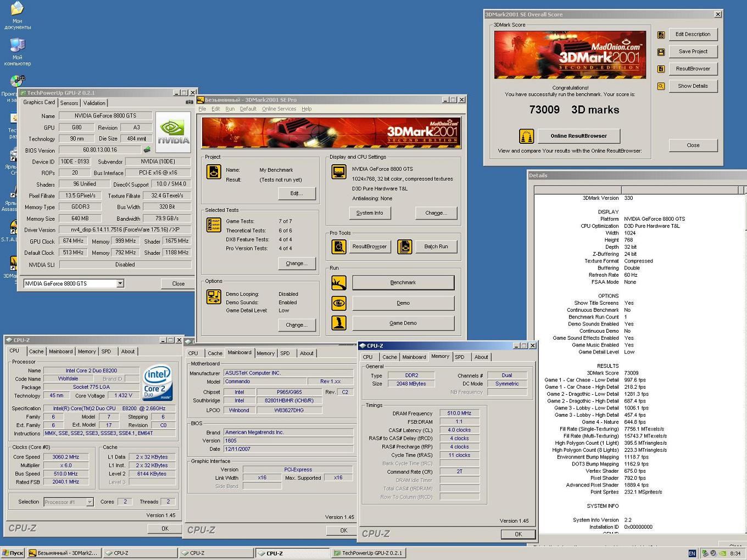Select Mainboard tab in frontmost CPU-Z window
This screenshot has width=747, height=560.
click(414, 357)
